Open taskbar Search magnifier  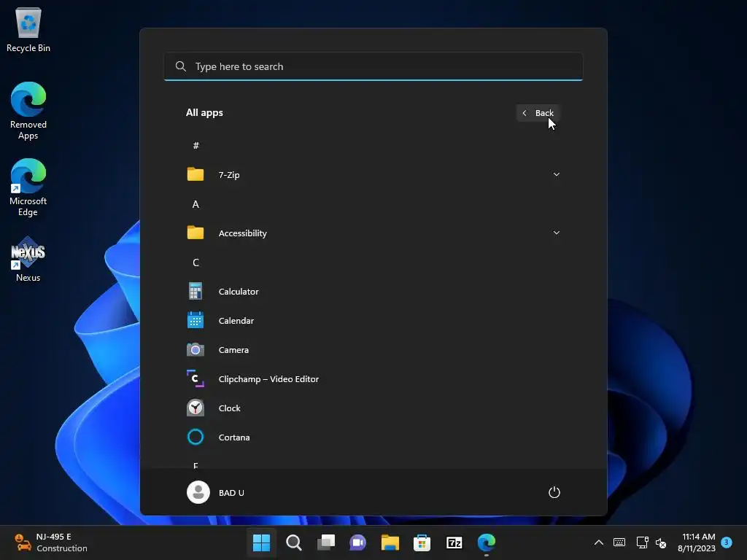[293, 542]
